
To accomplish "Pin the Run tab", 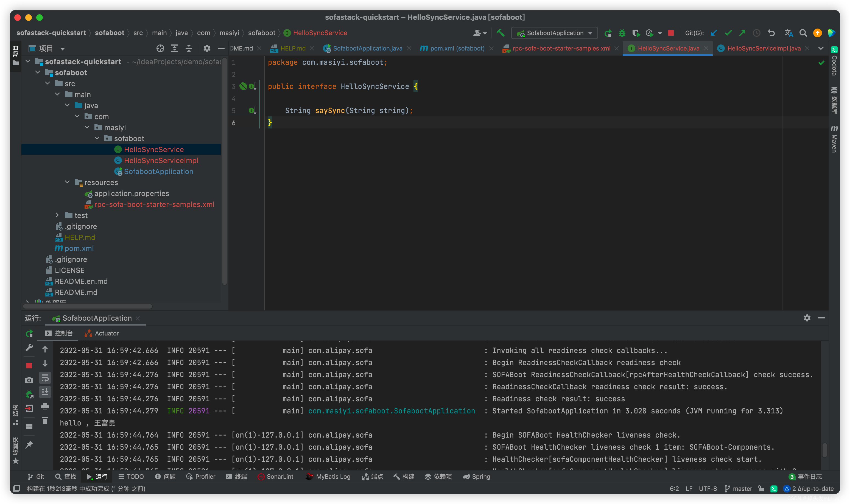I will point(29,444).
